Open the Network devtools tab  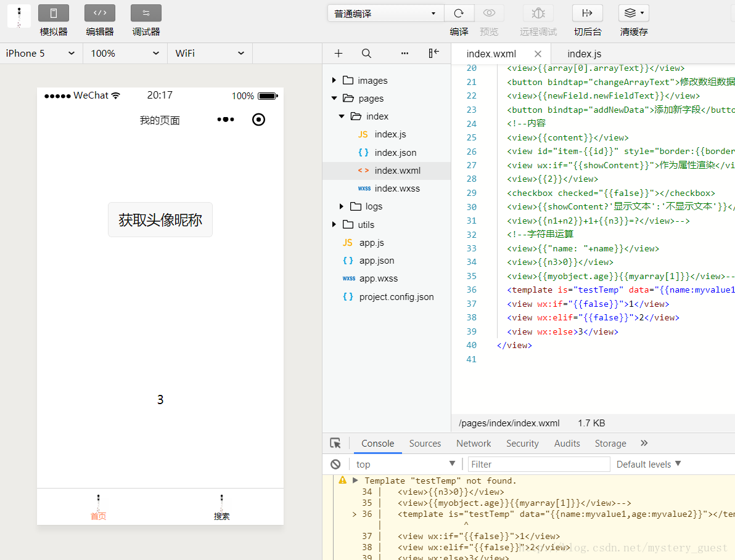point(474,444)
